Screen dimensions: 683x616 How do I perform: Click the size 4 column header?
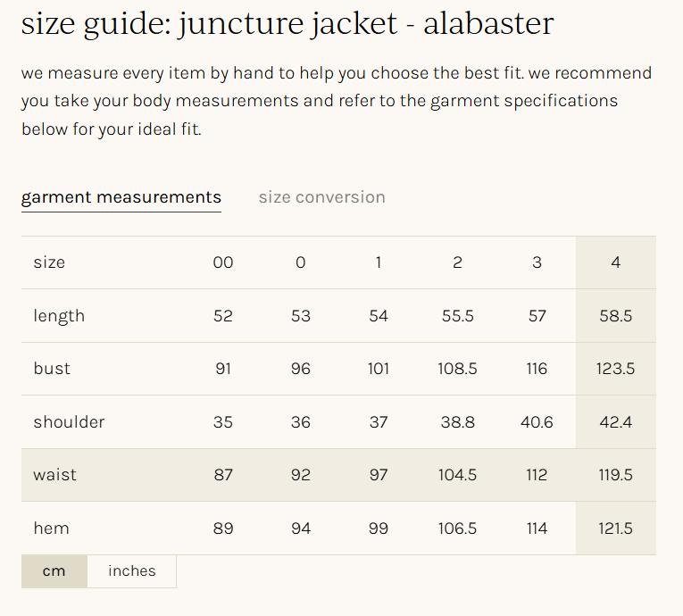615,262
